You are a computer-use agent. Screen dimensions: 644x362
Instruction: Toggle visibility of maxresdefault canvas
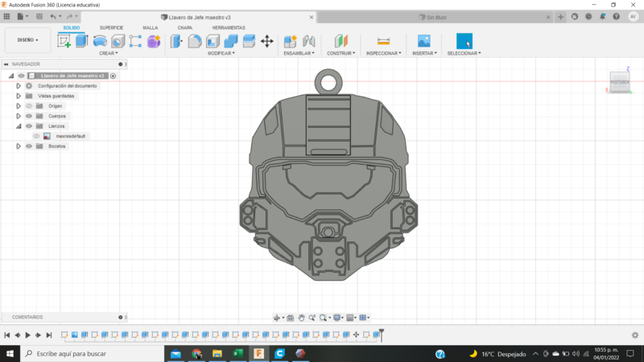pos(36,136)
